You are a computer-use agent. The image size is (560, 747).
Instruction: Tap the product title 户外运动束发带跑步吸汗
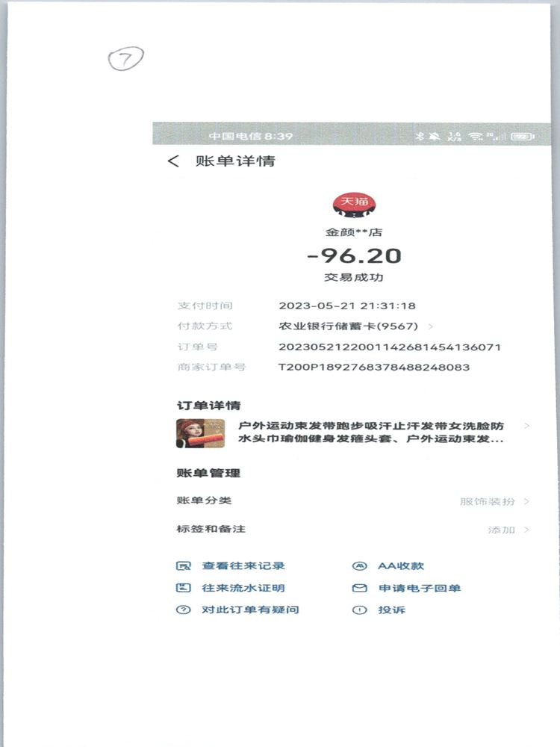point(371,432)
